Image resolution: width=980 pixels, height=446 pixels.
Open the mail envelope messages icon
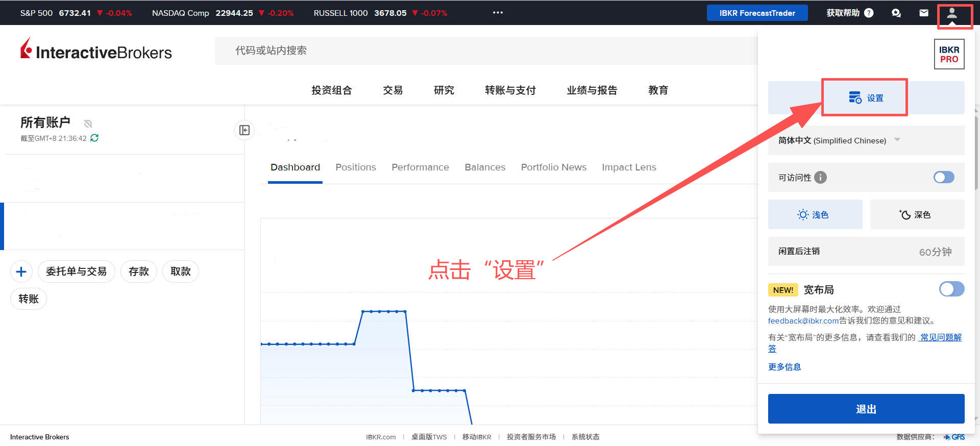924,13
